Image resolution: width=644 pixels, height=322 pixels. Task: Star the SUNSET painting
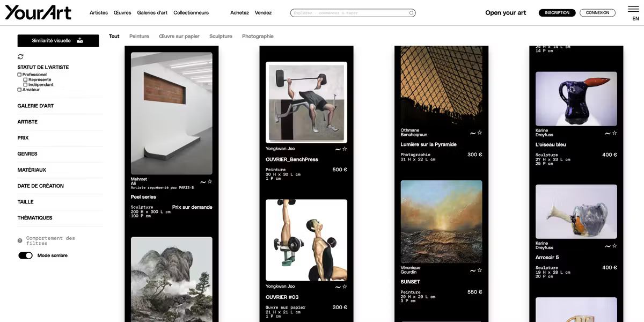point(480,270)
